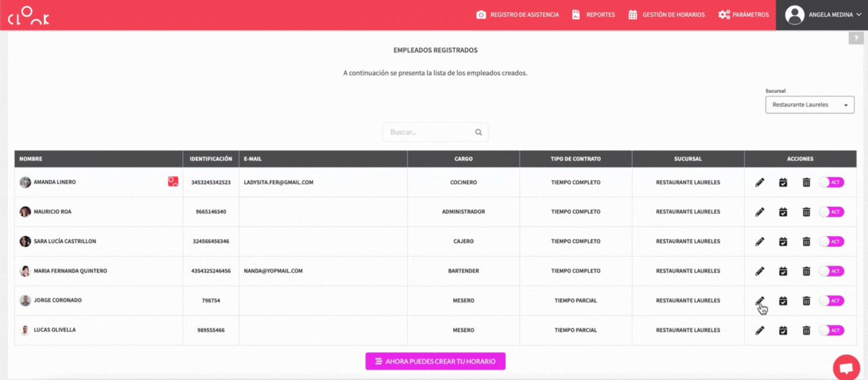Open the Reportes menu item
This screenshot has width=868, height=380.
(x=593, y=15)
